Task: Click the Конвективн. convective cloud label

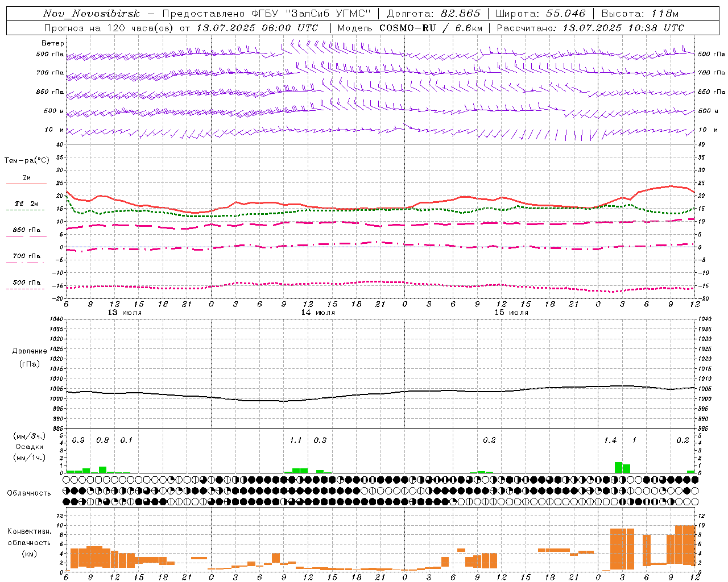Action: pos(29,531)
